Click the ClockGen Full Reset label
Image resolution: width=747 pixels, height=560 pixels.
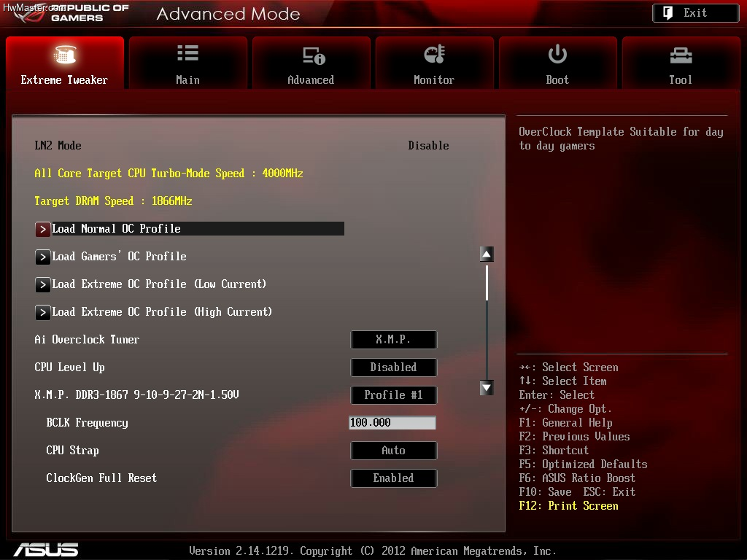coord(101,478)
